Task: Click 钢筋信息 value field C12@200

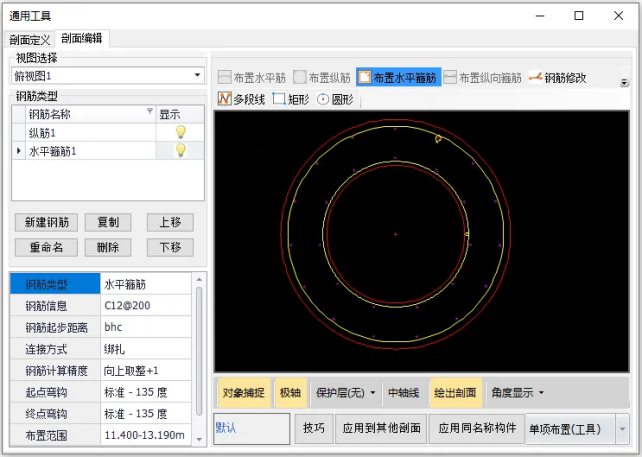Action: [142, 305]
